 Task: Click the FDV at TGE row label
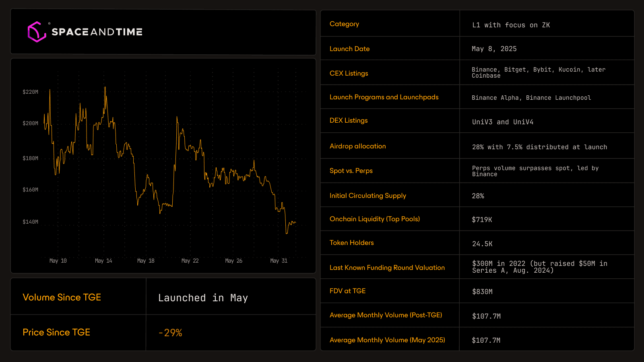pyautogui.click(x=348, y=291)
